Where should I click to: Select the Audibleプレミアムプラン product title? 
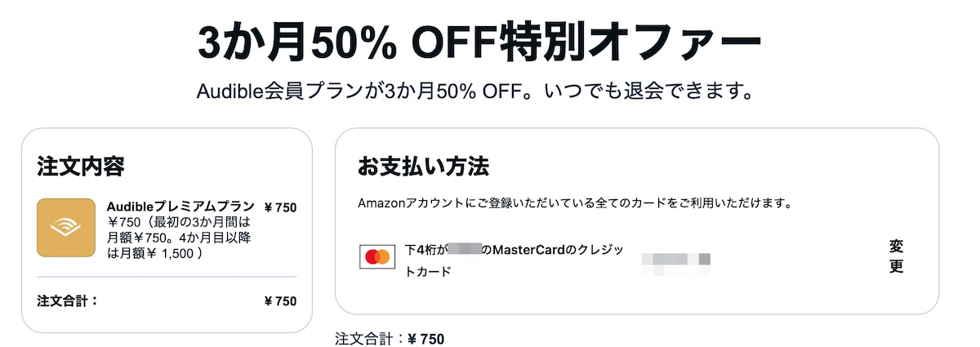click(x=180, y=207)
